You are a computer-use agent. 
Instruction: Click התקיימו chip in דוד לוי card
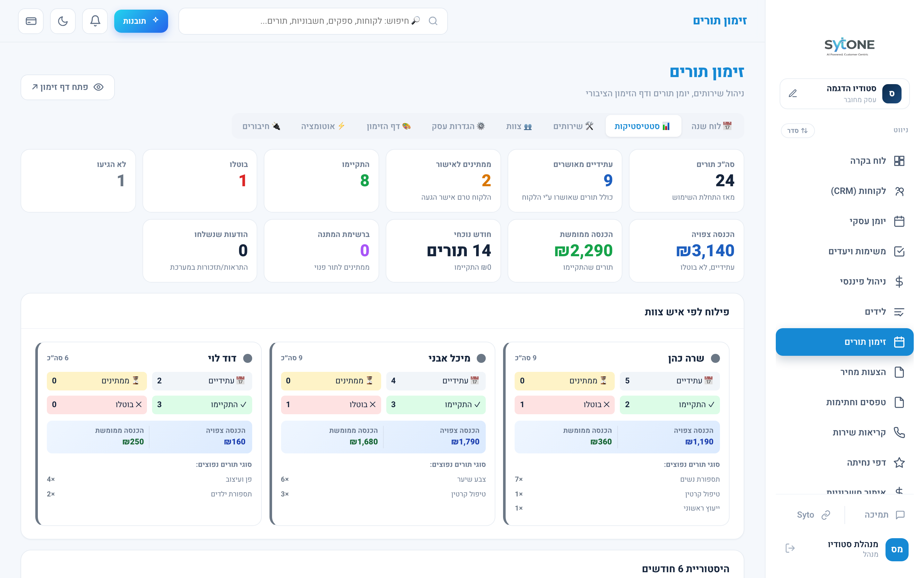pyautogui.click(x=202, y=405)
